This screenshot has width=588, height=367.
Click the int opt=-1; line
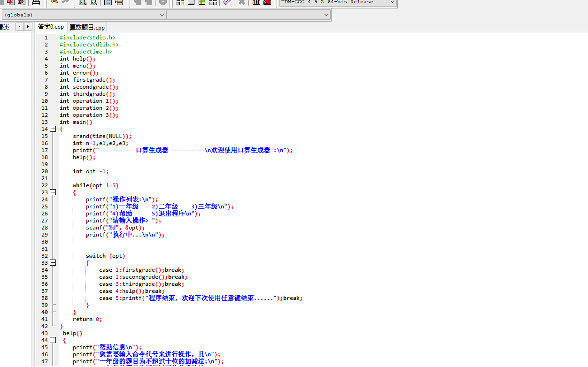(x=91, y=171)
